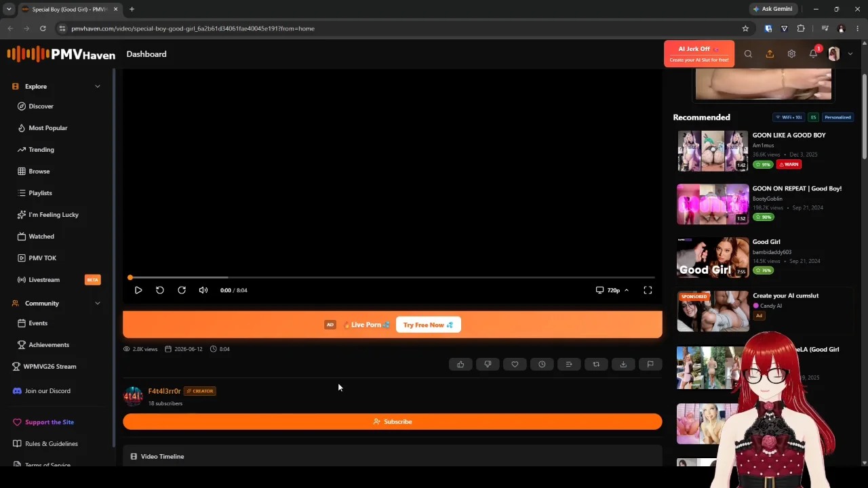This screenshot has width=868, height=488.
Task: Bookmark the page with the star icon
Action: coord(745,28)
